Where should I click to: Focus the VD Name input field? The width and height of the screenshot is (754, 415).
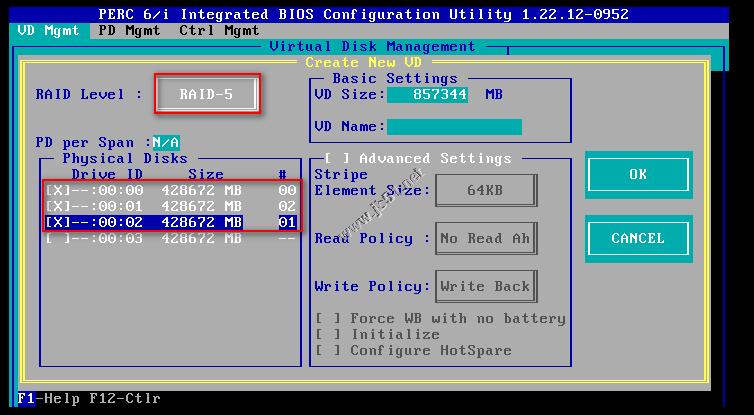(x=454, y=126)
